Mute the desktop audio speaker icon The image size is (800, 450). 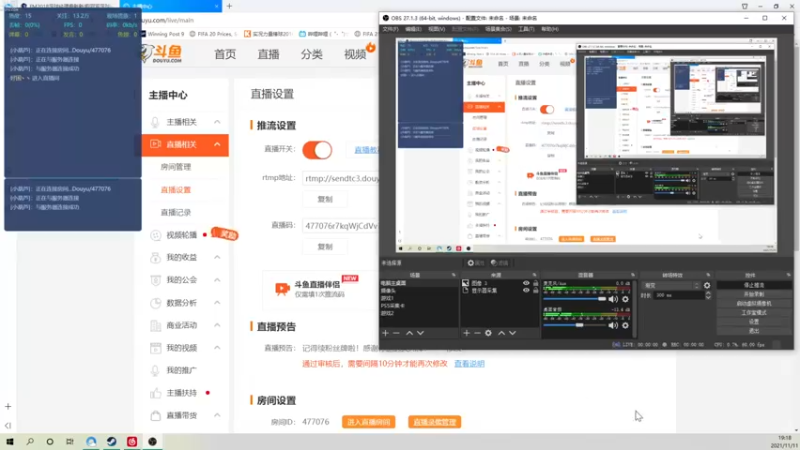(x=613, y=325)
